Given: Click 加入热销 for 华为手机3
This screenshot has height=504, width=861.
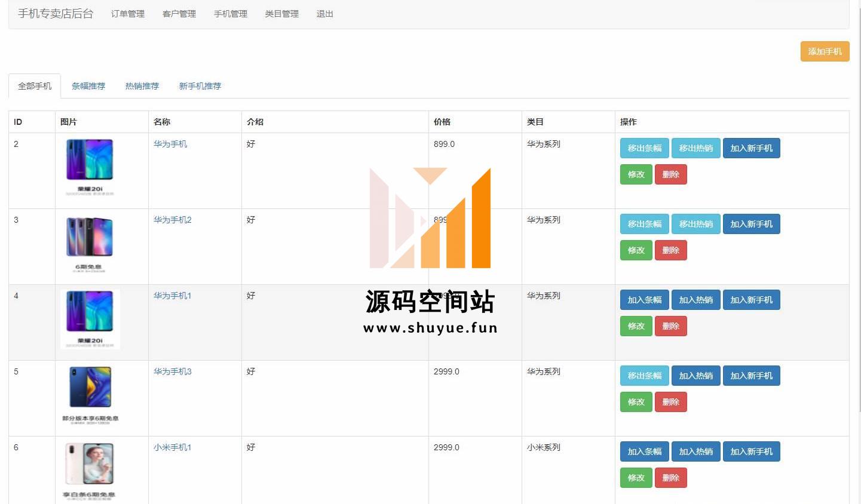Looking at the screenshot, I should (695, 376).
